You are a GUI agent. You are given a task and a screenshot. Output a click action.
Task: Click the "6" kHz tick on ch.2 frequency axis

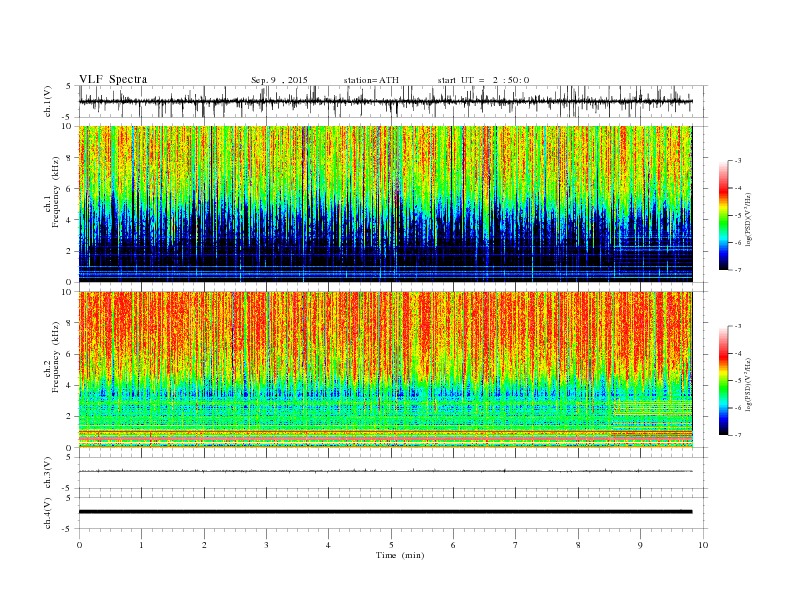69,354
